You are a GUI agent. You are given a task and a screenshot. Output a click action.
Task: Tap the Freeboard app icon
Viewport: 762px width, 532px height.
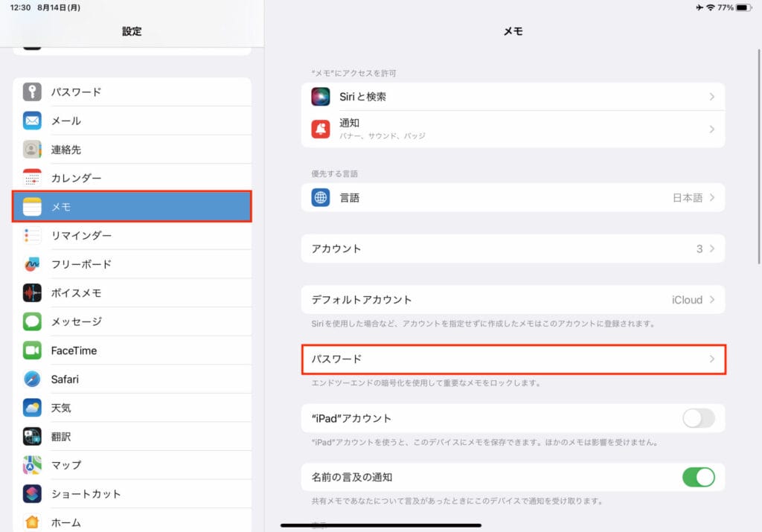[x=32, y=264]
